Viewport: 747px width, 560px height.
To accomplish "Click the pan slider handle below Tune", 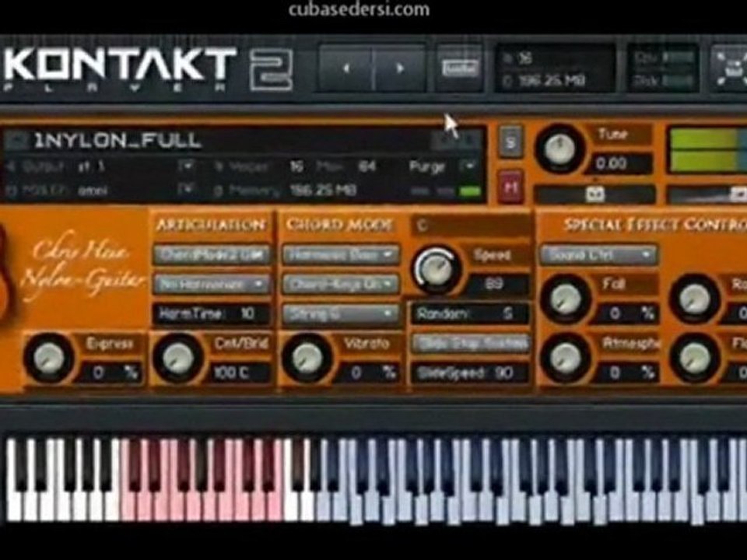I will point(594,194).
